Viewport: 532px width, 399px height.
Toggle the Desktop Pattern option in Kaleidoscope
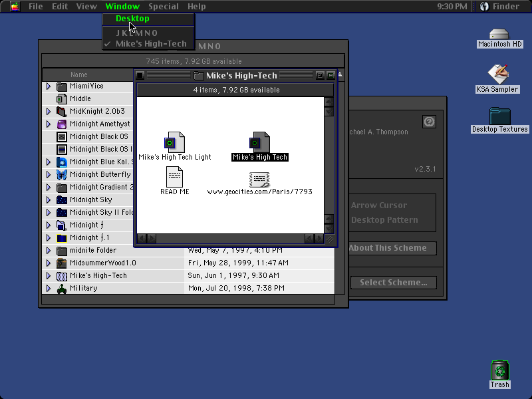tap(384, 220)
